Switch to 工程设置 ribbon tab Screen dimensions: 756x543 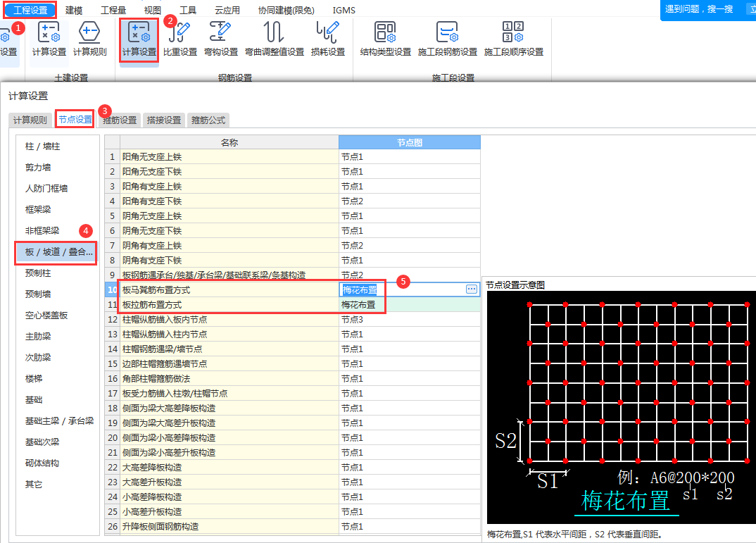[x=30, y=10]
